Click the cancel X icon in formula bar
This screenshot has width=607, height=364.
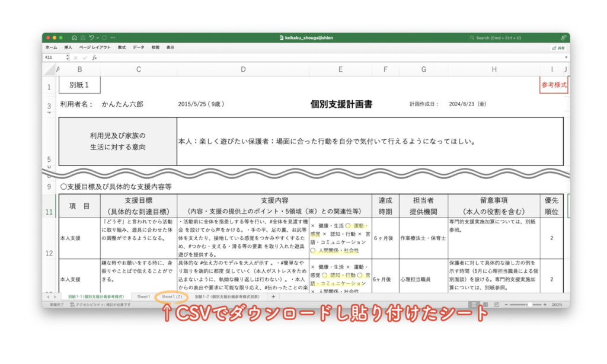pyautogui.click(x=75, y=58)
